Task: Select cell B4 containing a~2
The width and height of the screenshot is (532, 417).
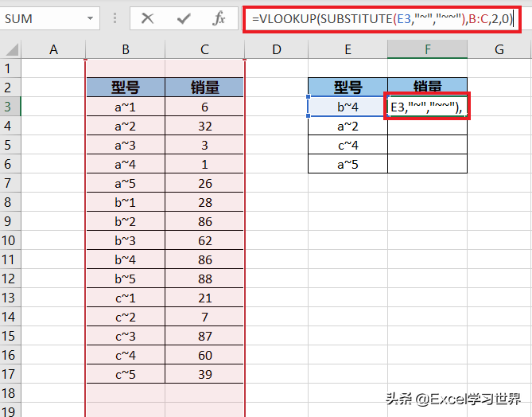Action: 126,126
